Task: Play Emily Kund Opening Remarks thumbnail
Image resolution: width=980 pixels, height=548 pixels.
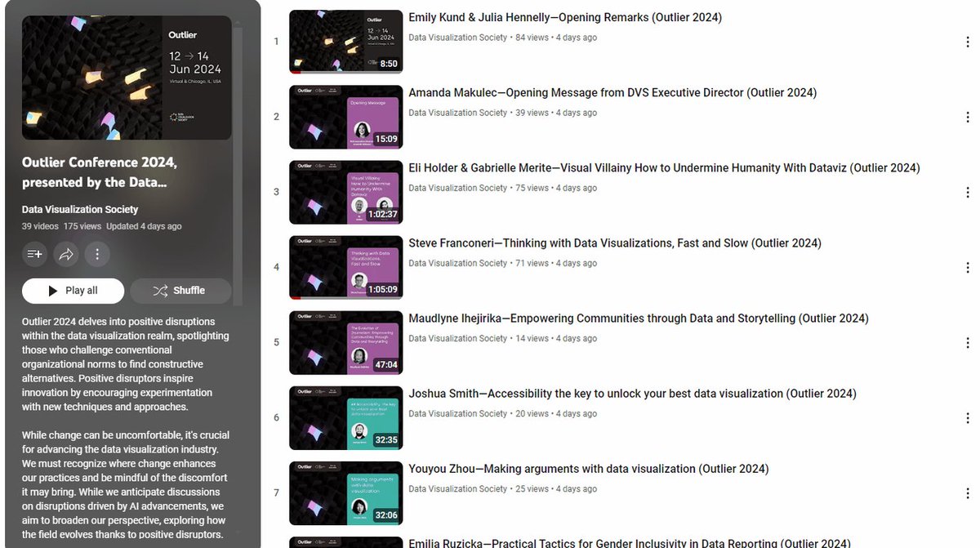Action: click(x=346, y=42)
